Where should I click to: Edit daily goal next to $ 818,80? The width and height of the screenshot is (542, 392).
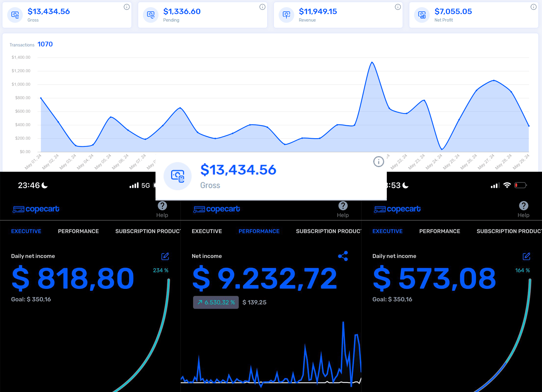165,256
